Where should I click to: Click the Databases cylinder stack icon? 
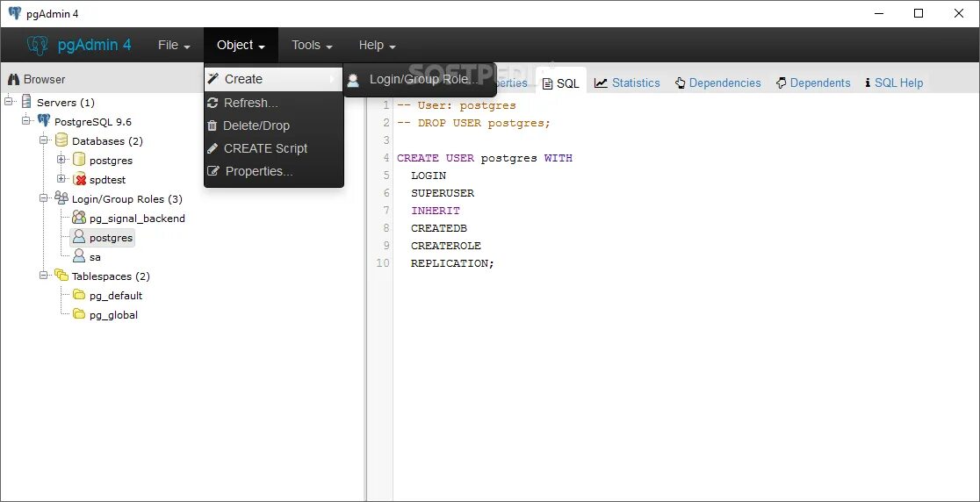tap(61, 140)
